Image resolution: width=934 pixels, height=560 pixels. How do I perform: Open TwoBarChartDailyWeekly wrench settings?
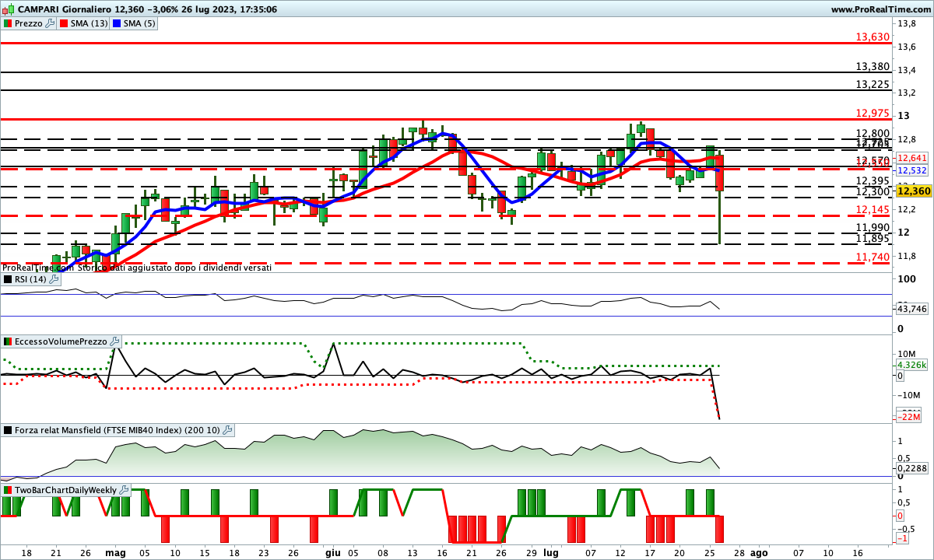click(x=123, y=490)
